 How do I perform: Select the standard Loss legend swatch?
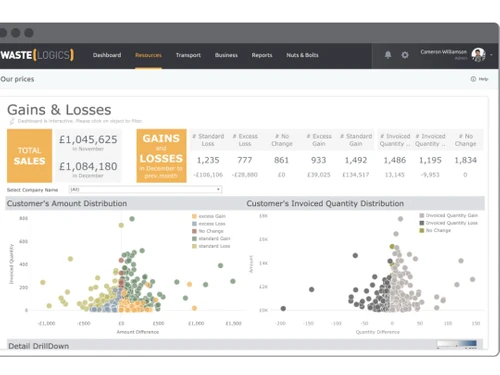point(194,246)
